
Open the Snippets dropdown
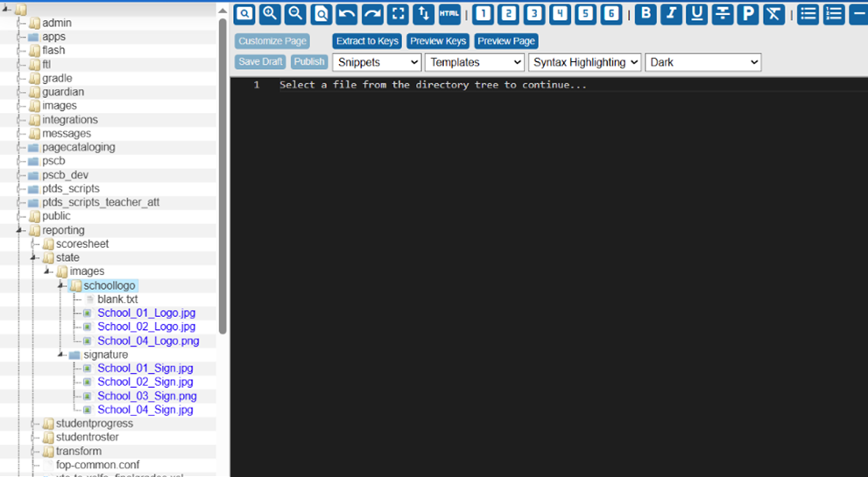click(377, 62)
